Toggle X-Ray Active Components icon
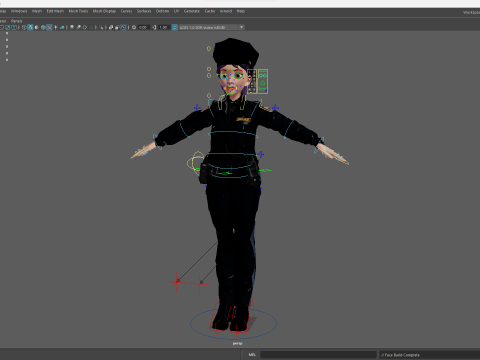 click(x=117, y=27)
